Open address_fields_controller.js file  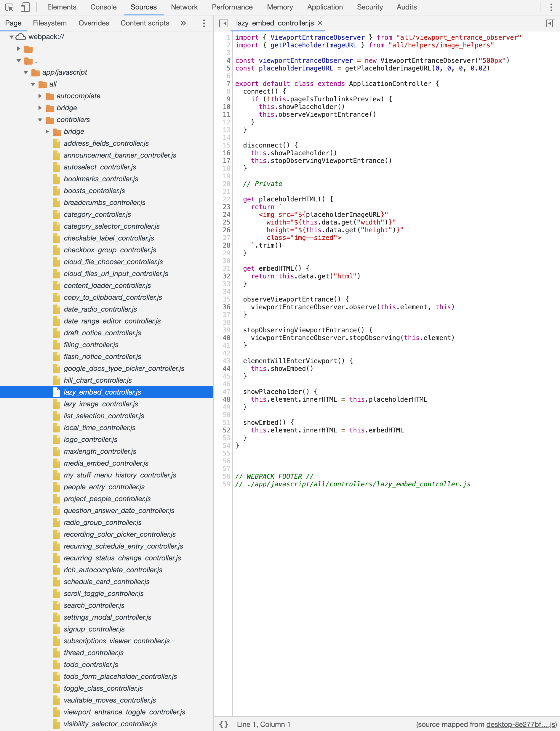[106, 143]
